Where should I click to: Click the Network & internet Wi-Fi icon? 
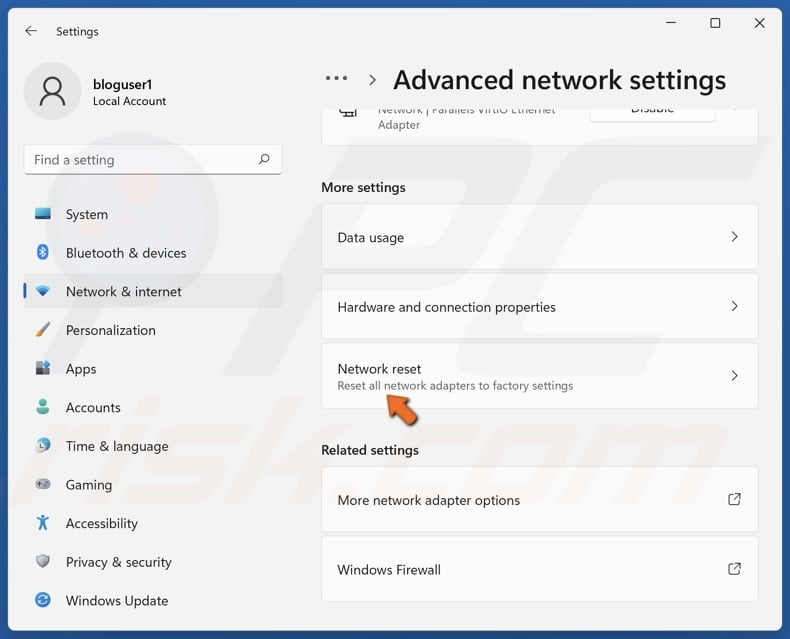43,291
